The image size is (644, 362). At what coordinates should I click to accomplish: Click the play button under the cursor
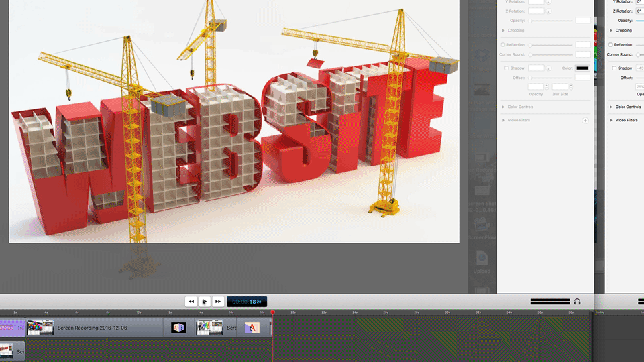(x=205, y=302)
